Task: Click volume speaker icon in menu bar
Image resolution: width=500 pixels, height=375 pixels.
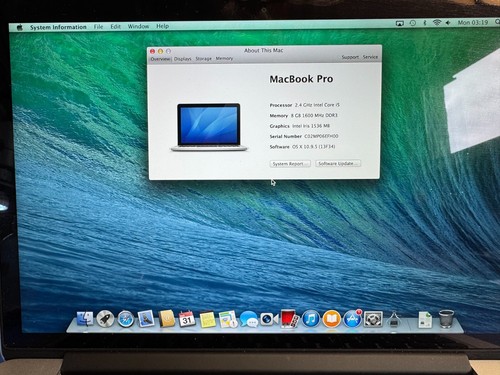Action: 448,23
